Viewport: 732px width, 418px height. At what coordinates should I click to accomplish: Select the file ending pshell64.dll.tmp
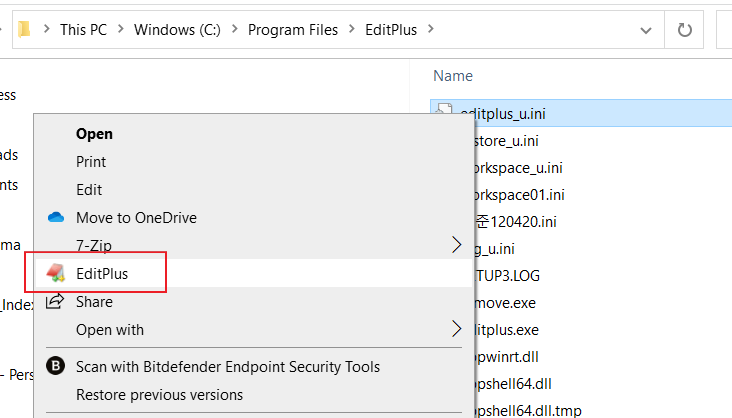coord(528,410)
